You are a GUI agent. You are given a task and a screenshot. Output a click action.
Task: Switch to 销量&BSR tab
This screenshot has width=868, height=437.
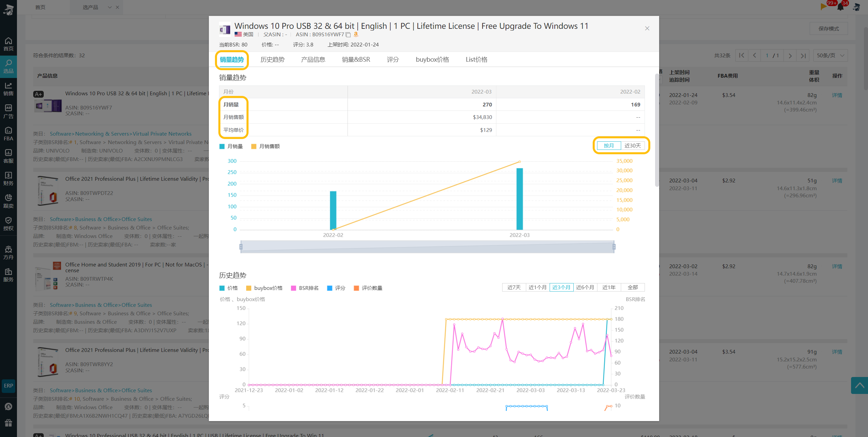pos(356,60)
